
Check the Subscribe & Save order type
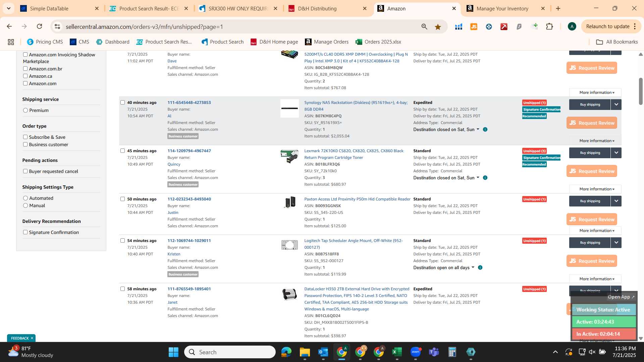(x=25, y=137)
